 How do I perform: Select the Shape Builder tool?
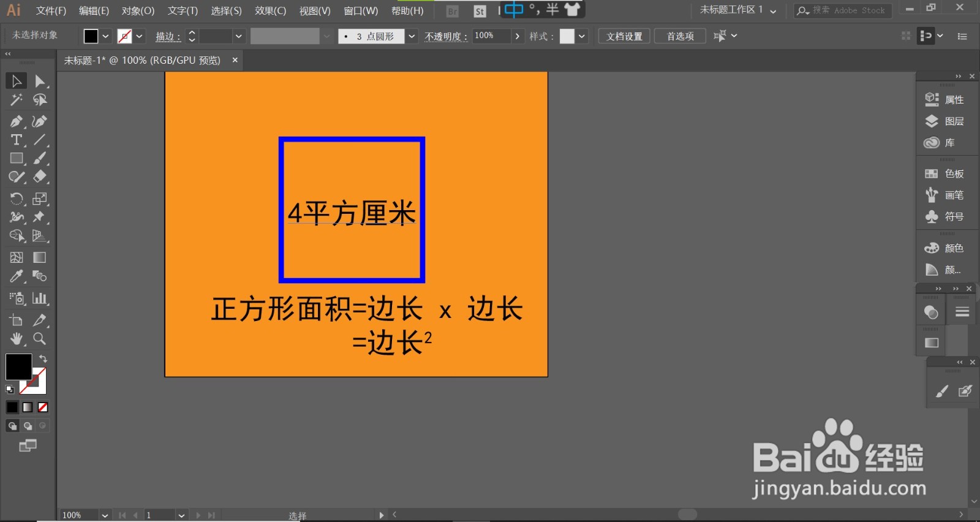click(16, 236)
